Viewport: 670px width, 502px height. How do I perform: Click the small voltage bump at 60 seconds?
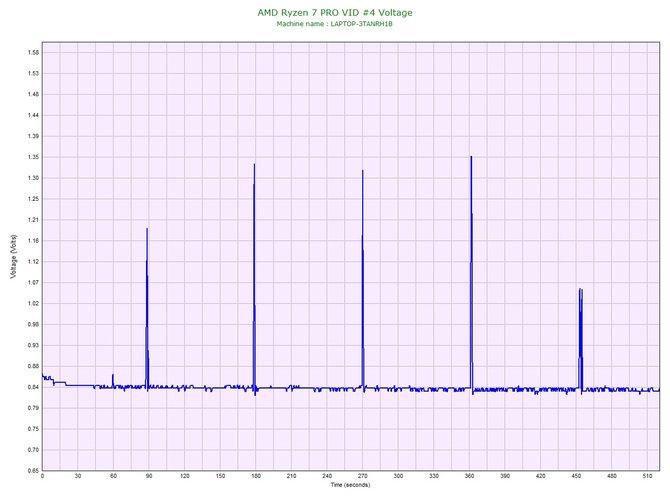pos(113,376)
